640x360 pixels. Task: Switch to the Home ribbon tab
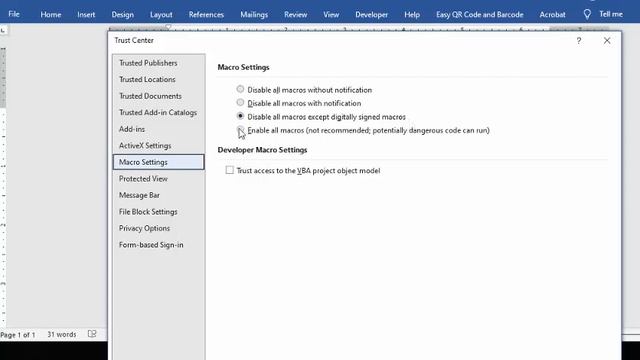point(51,15)
